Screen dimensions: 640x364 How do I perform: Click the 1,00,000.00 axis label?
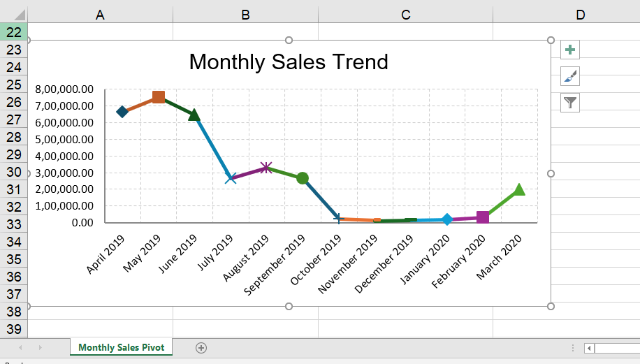pyautogui.click(x=64, y=205)
